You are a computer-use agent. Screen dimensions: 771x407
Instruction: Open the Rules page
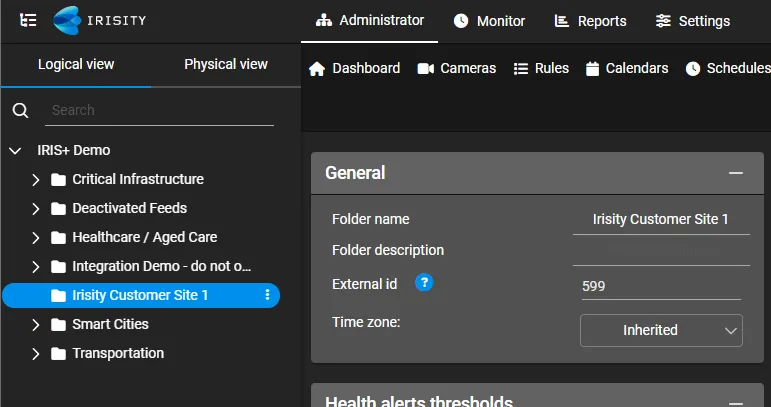(x=541, y=68)
